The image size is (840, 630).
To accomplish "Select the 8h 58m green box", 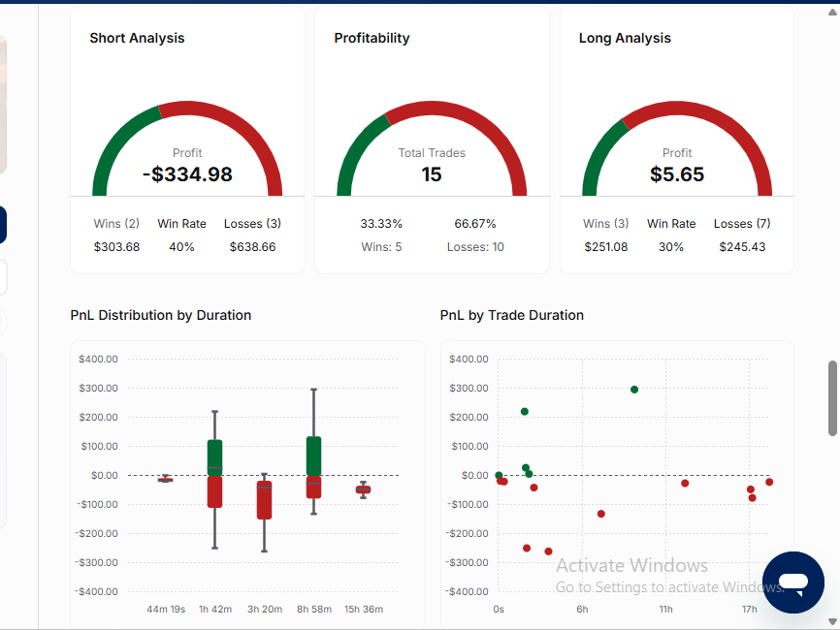I will 314,457.
